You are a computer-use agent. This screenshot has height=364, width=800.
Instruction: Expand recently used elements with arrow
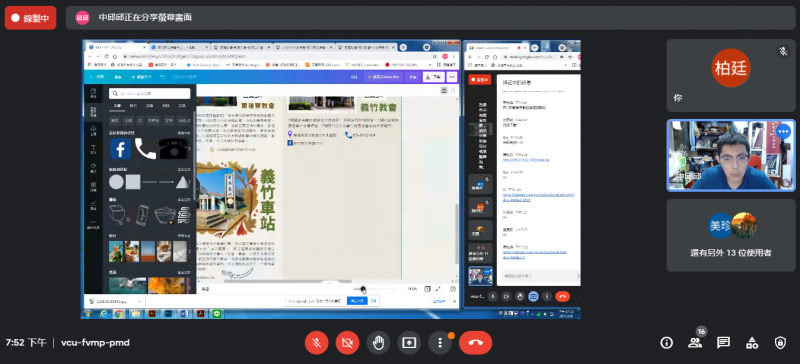coord(190,149)
